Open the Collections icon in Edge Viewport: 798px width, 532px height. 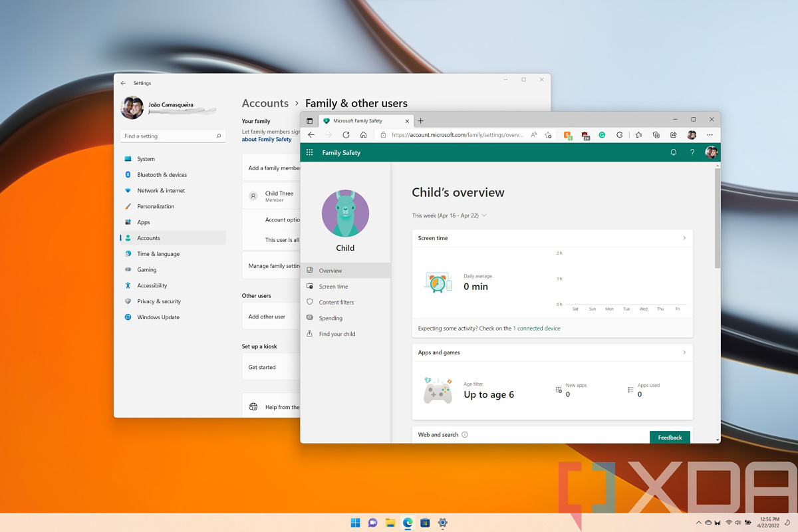pos(656,134)
